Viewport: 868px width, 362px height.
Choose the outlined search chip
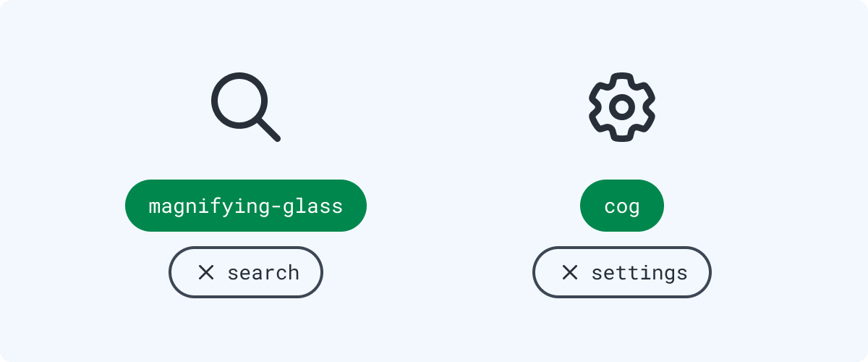[246, 272]
